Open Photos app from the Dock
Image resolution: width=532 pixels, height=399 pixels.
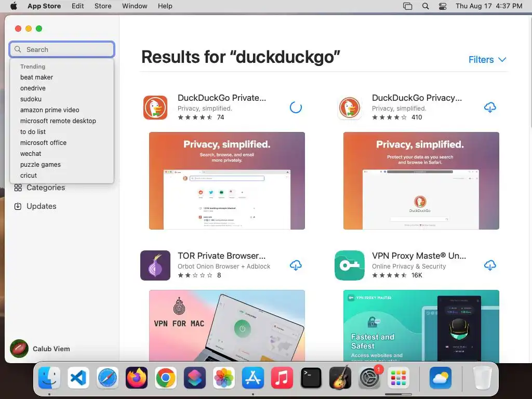224,378
